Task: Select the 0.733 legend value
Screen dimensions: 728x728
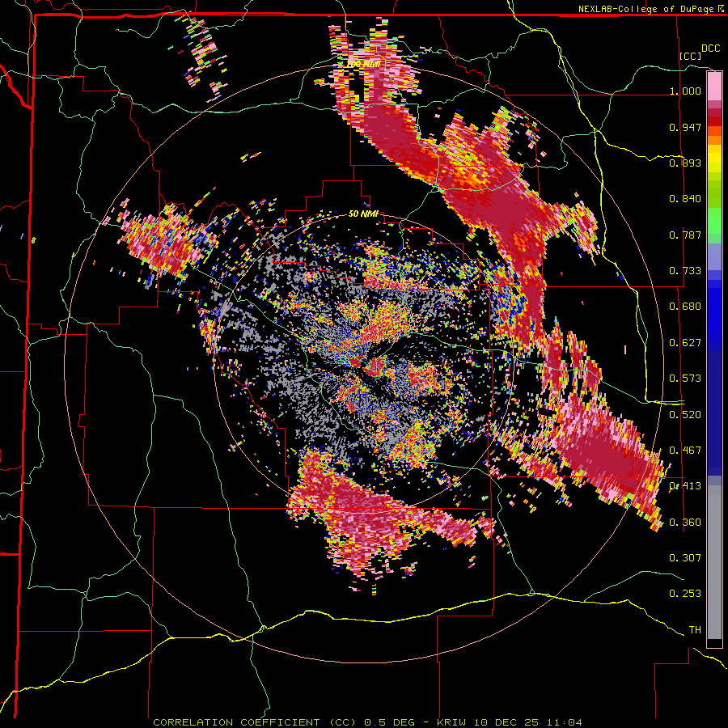Action: pos(685,271)
